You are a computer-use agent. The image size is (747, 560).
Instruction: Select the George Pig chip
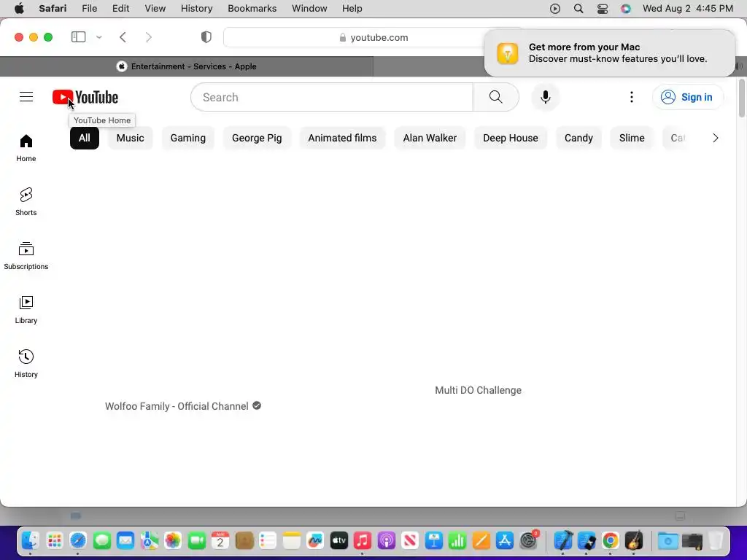coord(257,138)
